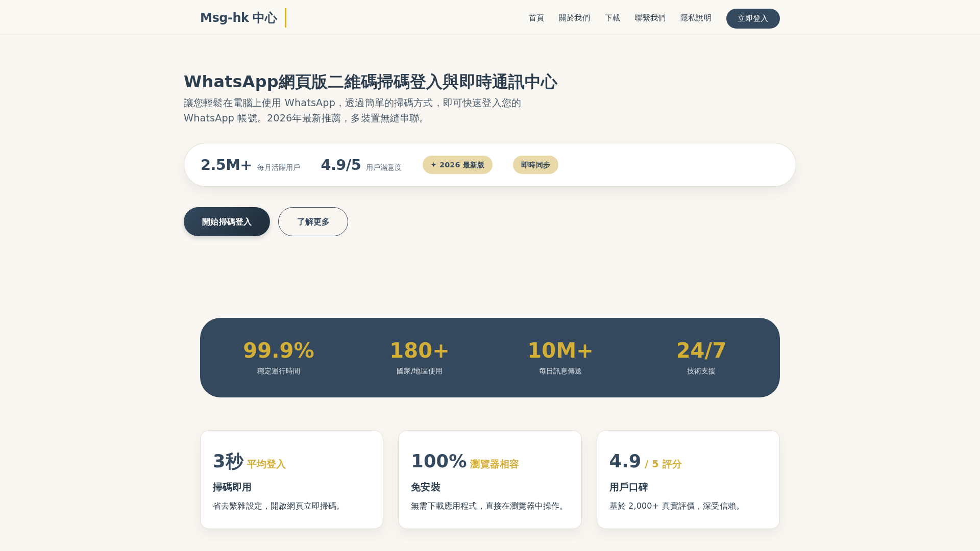Click the 2026 最新版 badge
Viewport: 980px width, 551px height.
tap(457, 165)
